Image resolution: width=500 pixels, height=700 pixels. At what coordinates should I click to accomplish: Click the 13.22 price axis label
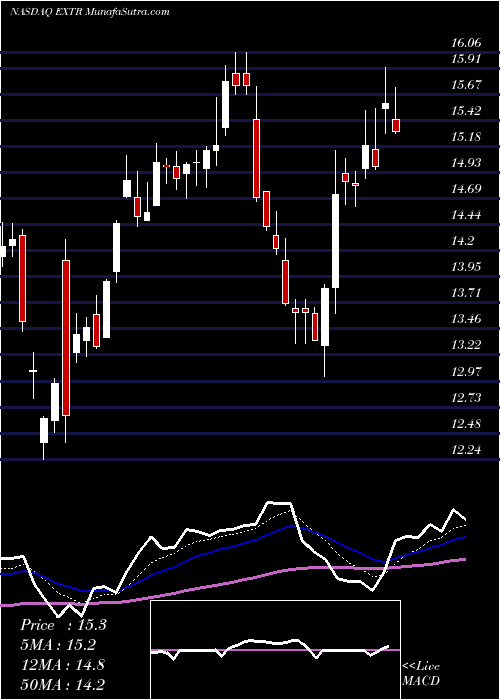[x=466, y=345]
